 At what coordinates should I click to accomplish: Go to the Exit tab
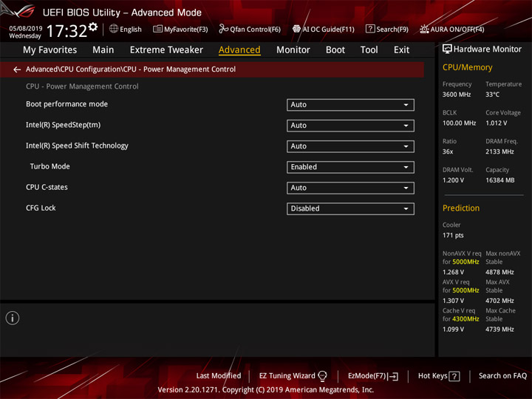point(401,50)
